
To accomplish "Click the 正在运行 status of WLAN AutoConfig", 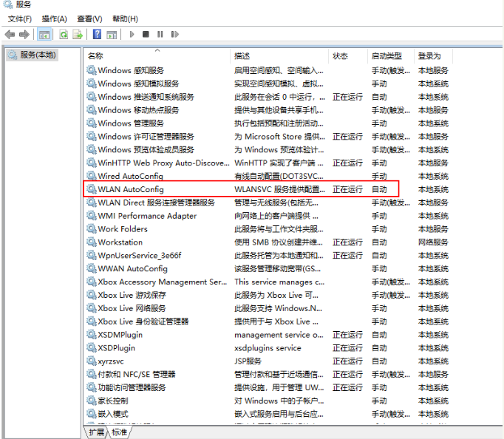I will click(347, 189).
